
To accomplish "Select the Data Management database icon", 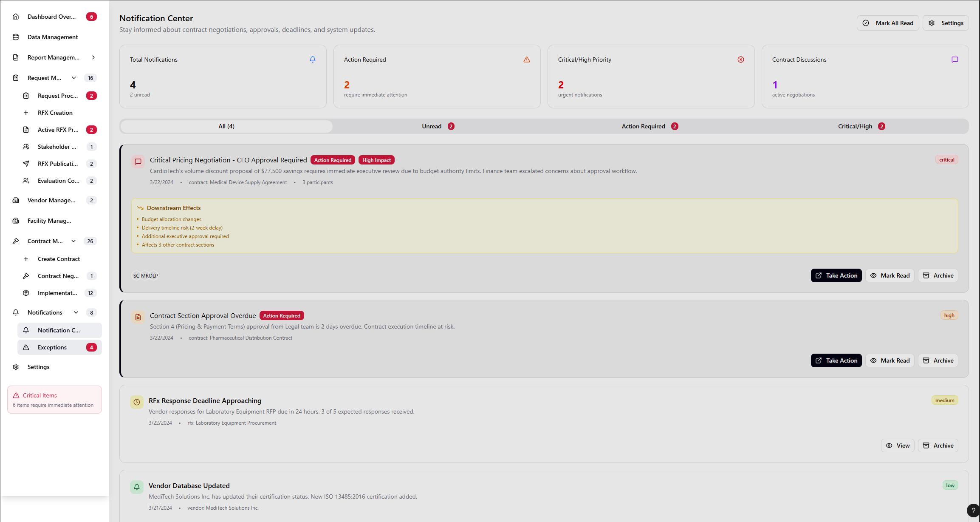I will (16, 37).
